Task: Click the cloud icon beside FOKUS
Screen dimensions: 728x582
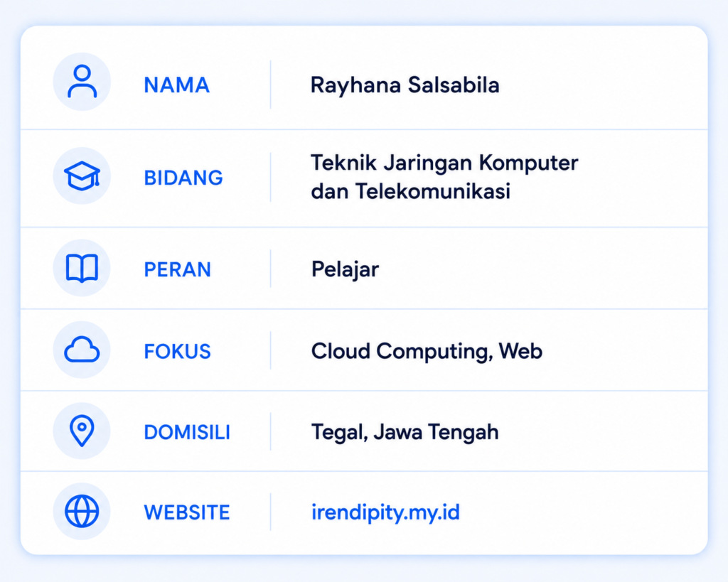Action: (x=82, y=350)
